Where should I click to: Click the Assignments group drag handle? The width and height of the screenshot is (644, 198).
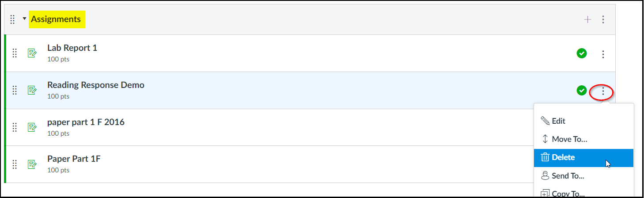[13, 19]
